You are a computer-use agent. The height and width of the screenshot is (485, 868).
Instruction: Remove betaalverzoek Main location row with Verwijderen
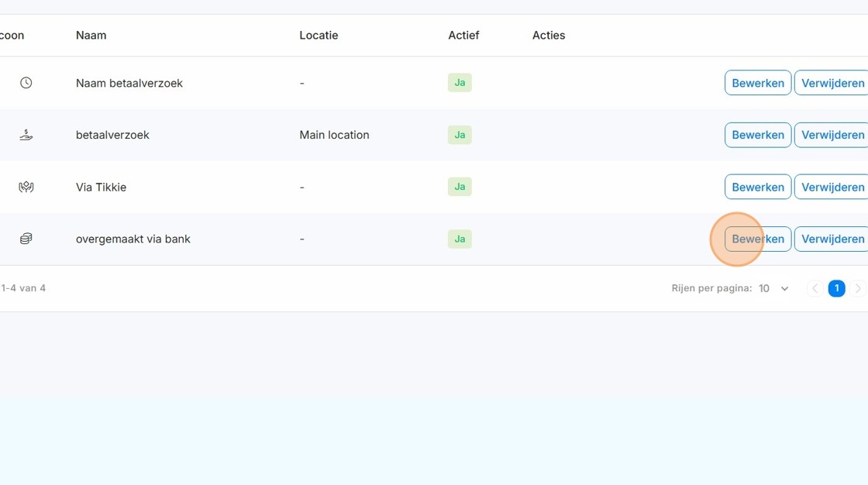pyautogui.click(x=832, y=135)
